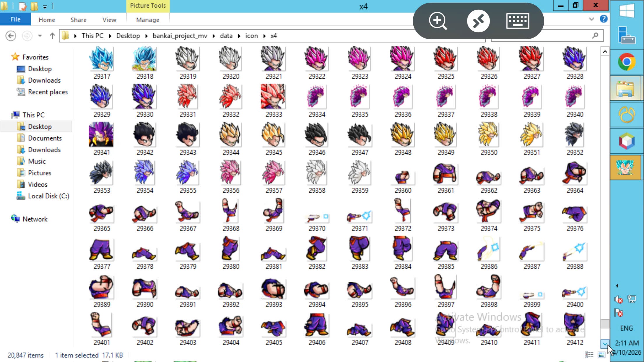
Task: Open Windows Start button on taskbar
Action: click(626, 11)
